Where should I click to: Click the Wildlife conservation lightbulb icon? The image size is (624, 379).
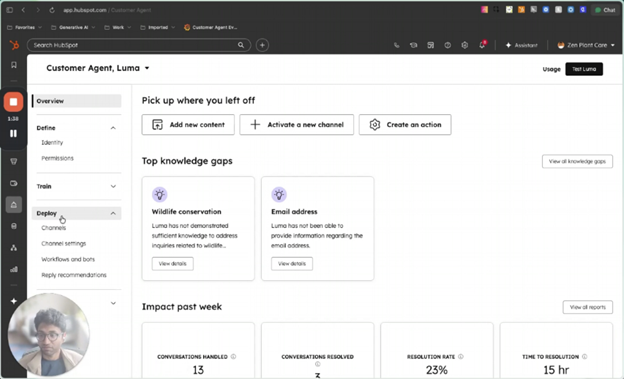click(160, 195)
